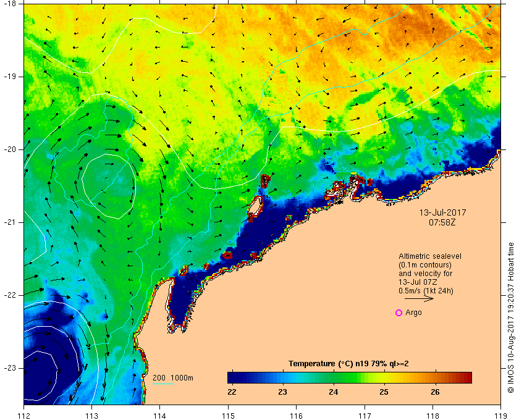Click the magenta Argo circle marker in legend

point(399,313)
